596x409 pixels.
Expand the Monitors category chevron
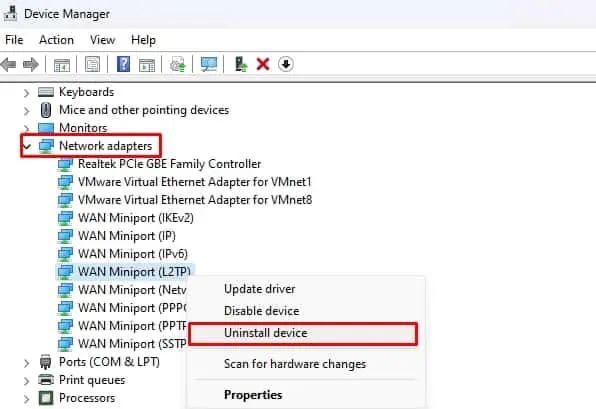pos(26,128)
